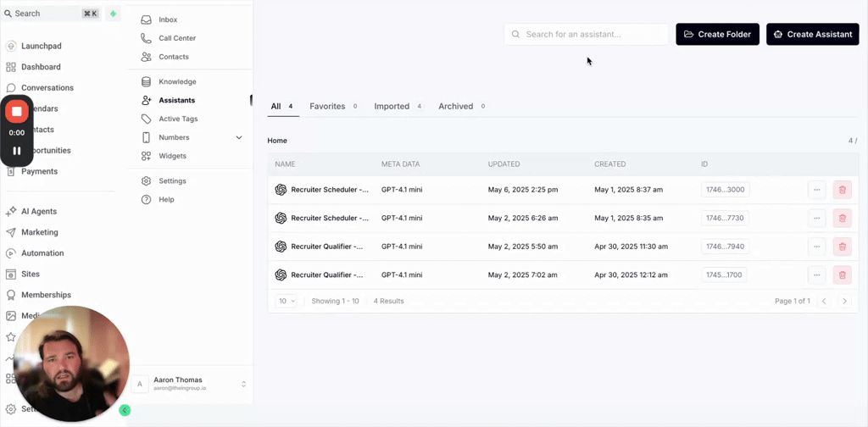
Task: Select the Contacts people icon in the submenu
Action: 146,57
